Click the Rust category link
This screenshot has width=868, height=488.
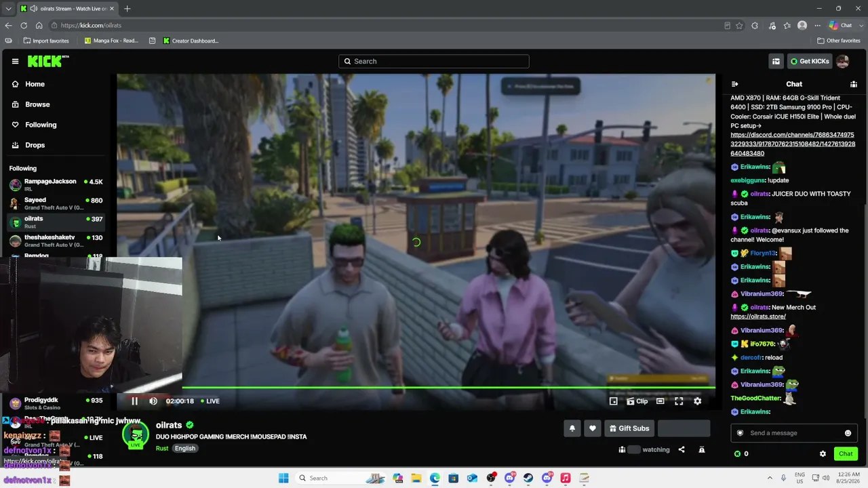click(x=162, y=449)
